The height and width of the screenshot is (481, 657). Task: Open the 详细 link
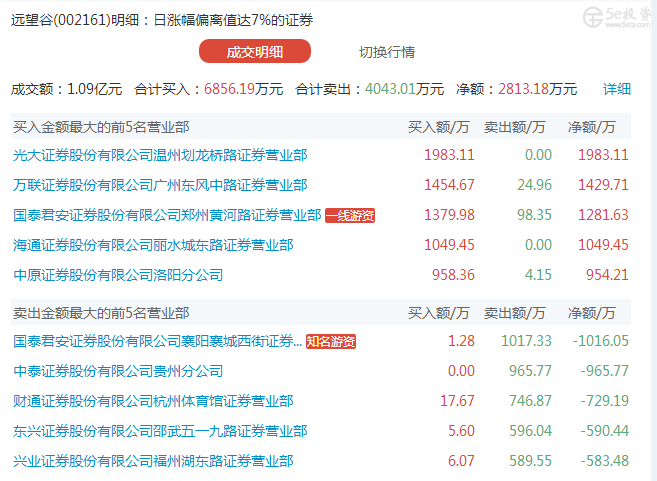pos(616,89)
